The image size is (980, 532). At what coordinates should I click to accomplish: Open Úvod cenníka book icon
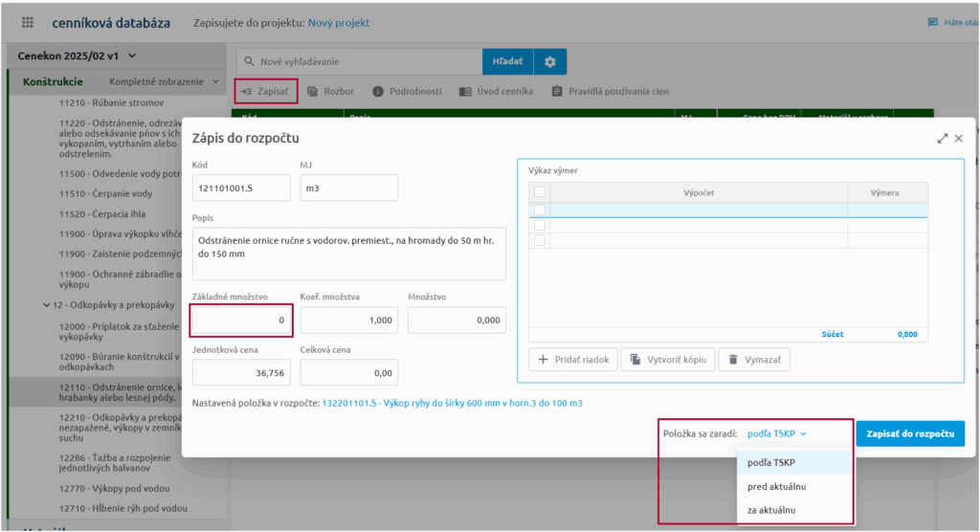465,92
